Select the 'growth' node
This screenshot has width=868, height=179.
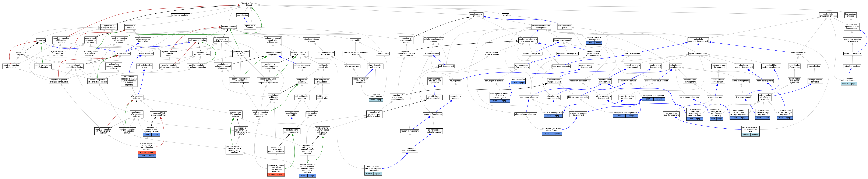point(506,15)
